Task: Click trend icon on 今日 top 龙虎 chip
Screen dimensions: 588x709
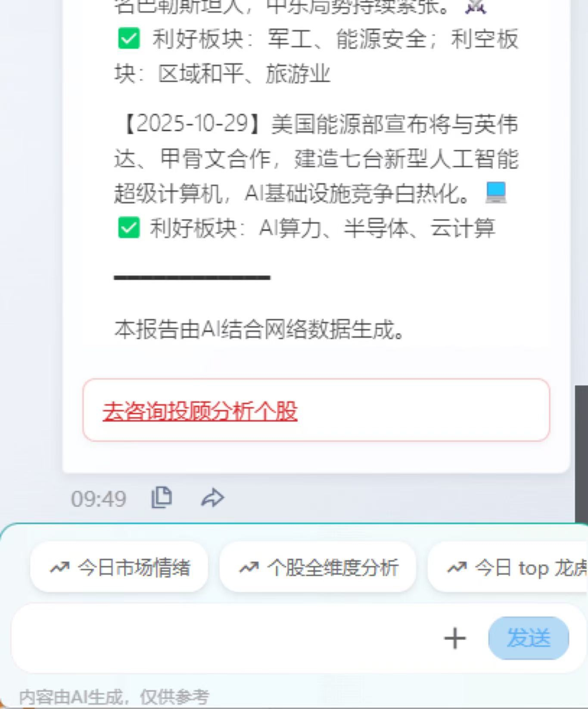Action: [457, 567]
